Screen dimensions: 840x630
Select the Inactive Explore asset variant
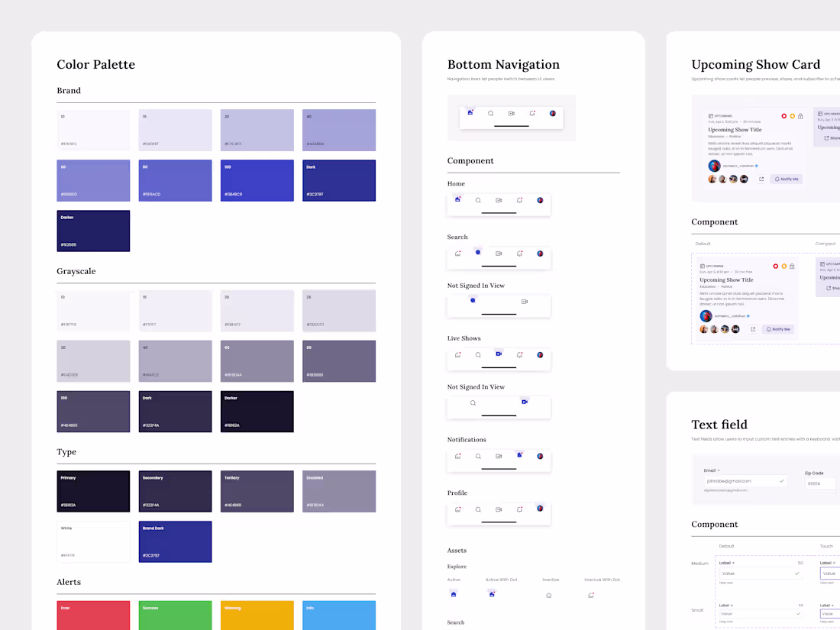click(x=549, y=596)
